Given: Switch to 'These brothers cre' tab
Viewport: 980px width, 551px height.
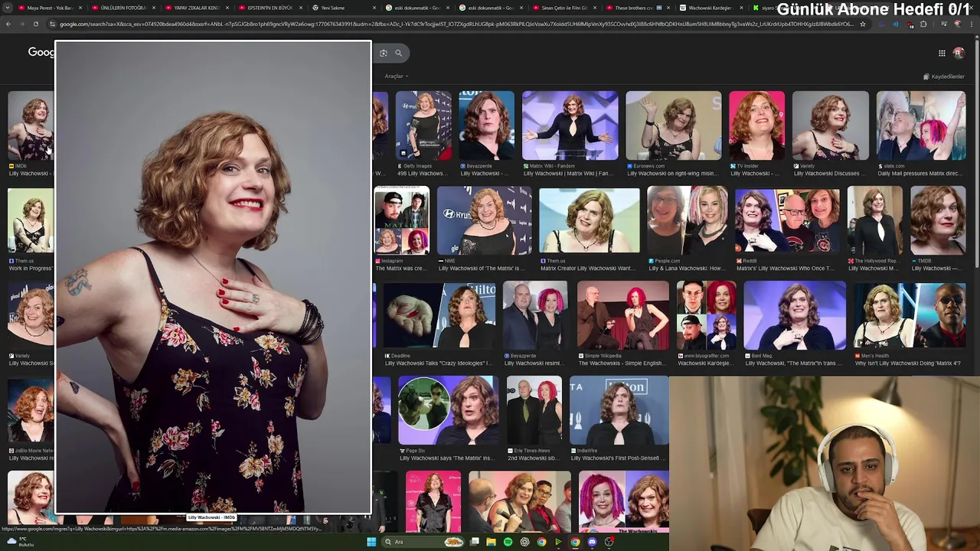Looking at the screenshot, I should [637, 8].
